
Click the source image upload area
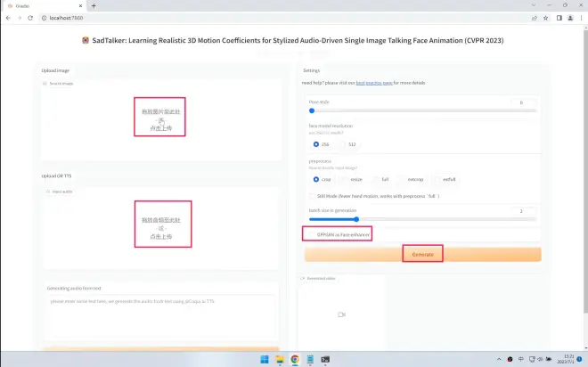coord(161,119)
